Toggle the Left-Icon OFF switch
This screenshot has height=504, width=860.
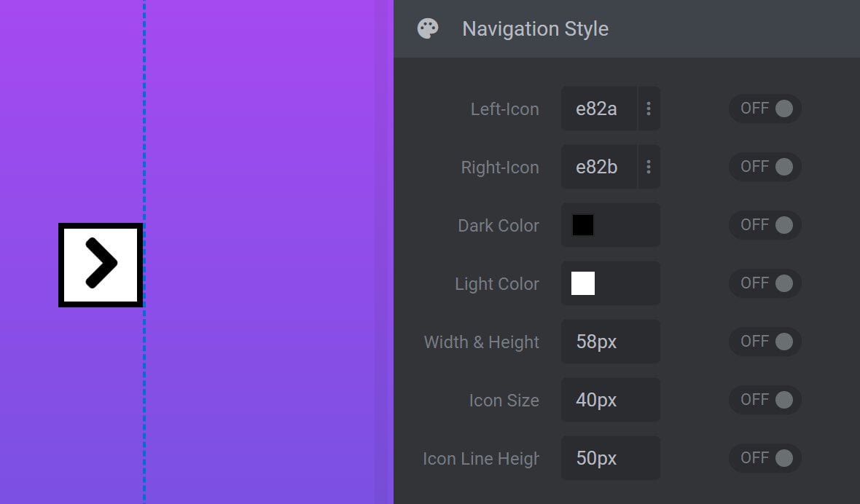(765, 109)
